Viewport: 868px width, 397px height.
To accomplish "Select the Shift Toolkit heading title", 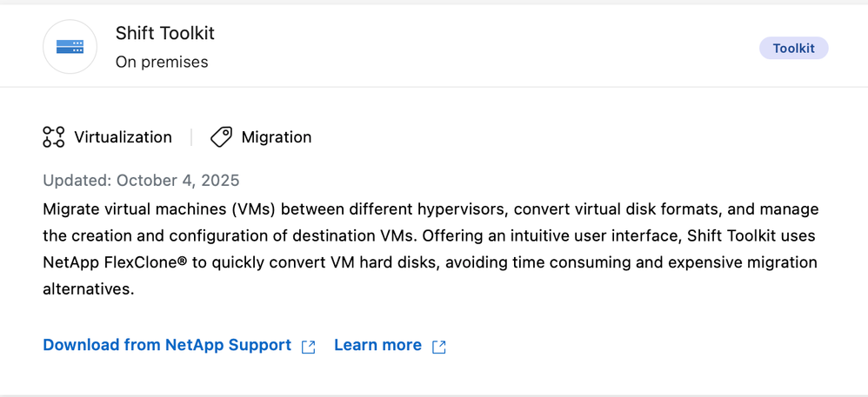I will click(164, 33).
